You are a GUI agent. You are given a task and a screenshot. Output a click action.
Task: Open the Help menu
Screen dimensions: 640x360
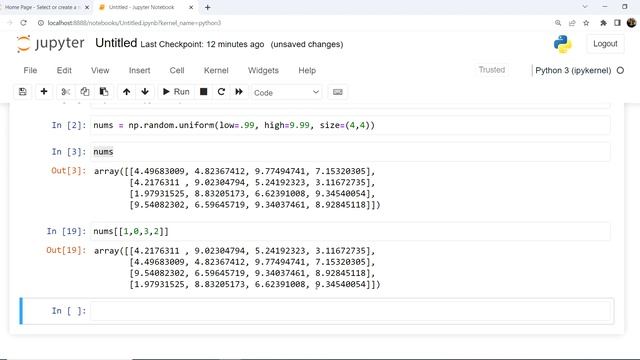coord(307,70)
